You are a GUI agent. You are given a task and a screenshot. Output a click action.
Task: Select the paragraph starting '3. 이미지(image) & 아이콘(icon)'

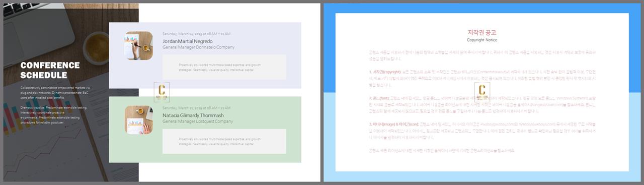[482, 131]
